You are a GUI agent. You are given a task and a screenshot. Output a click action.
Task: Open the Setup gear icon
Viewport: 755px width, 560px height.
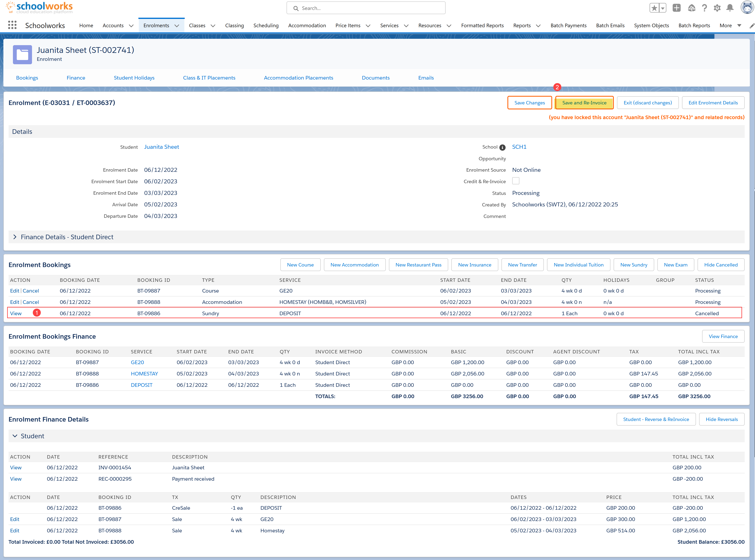tap(717, 8)
